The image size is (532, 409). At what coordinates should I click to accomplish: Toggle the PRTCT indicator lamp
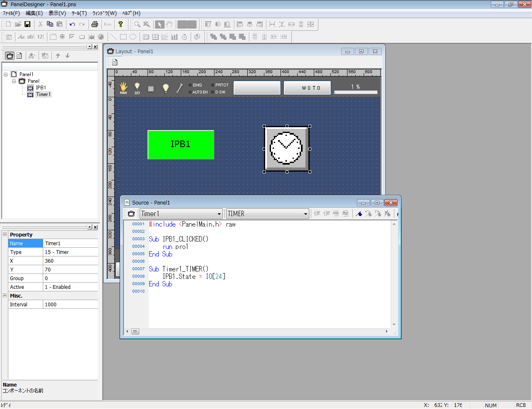pyautogui.click(x=213, y=85)
